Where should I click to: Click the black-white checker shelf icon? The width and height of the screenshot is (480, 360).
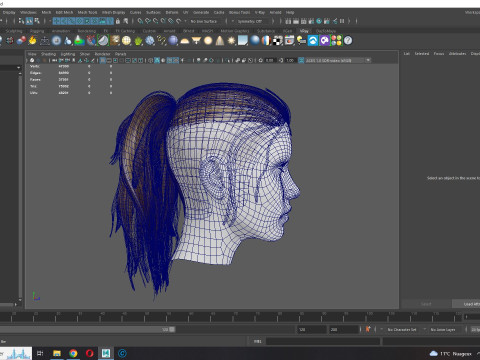click(x=278, y=41)
